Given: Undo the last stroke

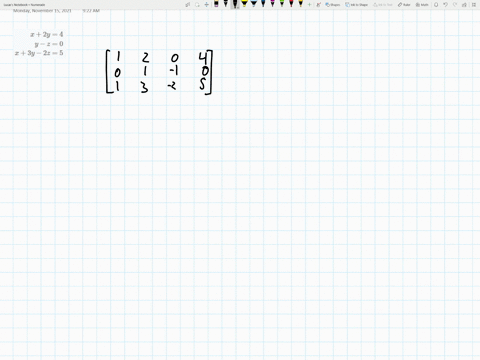Looking at the screenshot, I should coord(445,5).
